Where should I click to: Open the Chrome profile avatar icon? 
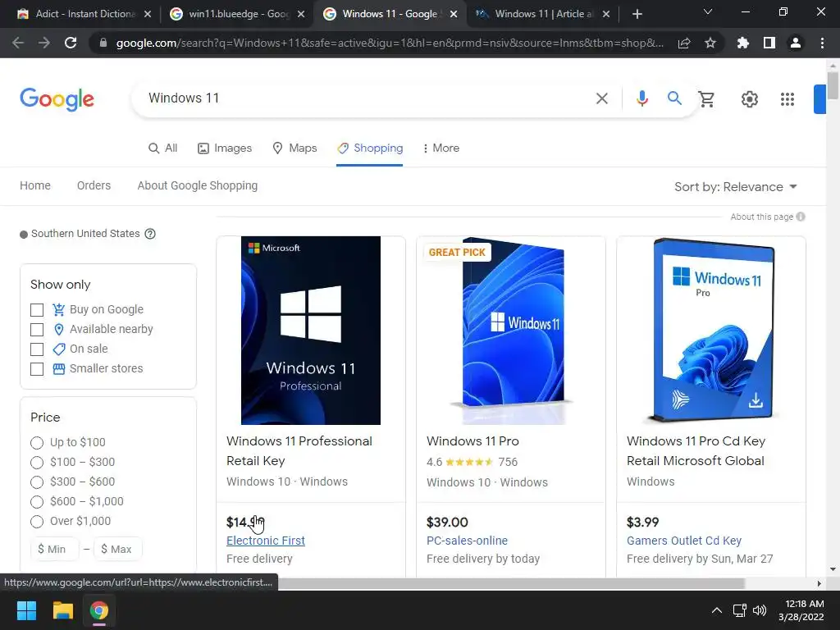click(796, 43)
